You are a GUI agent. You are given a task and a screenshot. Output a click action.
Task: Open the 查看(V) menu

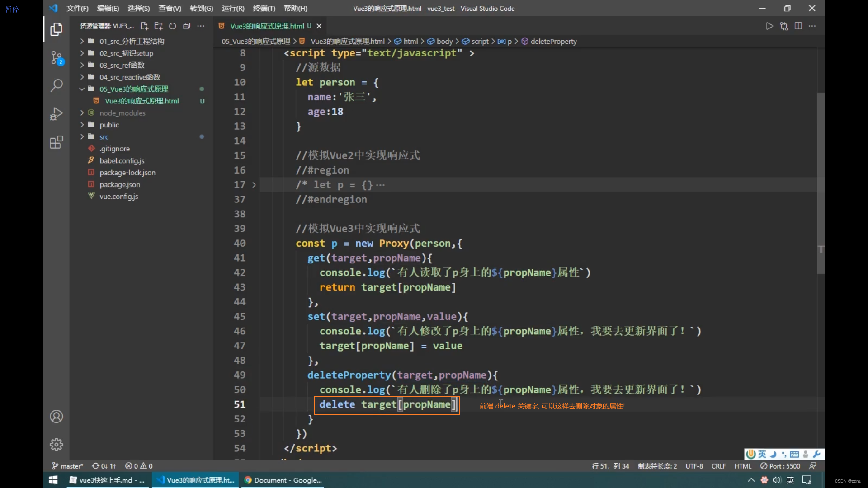pos(170,8)
